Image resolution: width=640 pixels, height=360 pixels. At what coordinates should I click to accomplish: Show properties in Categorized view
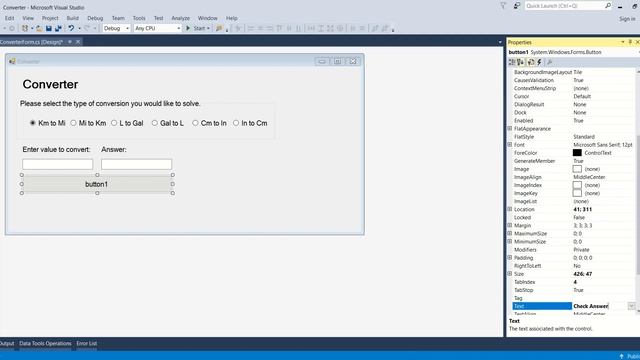click(x=512, y=62)
